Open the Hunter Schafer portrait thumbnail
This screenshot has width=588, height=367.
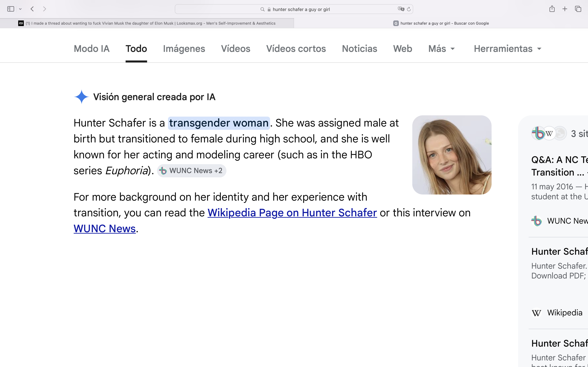(x=452, y=155)
